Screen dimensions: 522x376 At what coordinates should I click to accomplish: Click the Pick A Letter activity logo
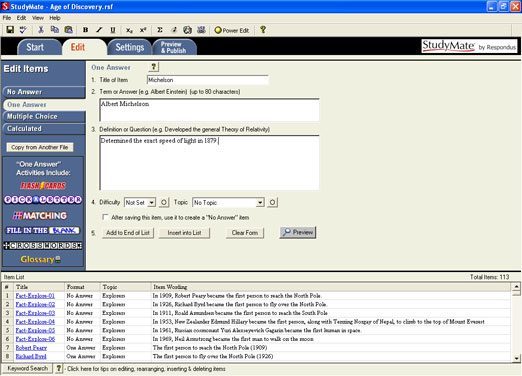[x=43, y=200]
